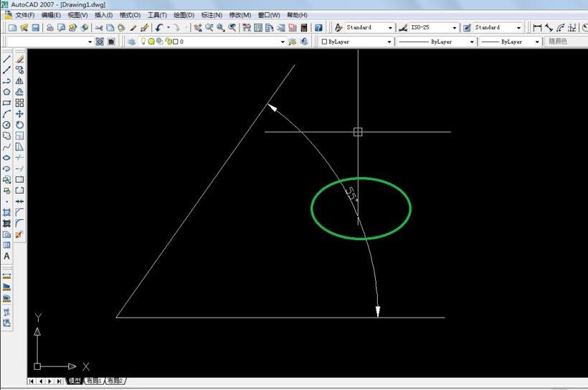The image size is (588, 390).
Task: Select the Move tool
Action: tap(19, 113)
